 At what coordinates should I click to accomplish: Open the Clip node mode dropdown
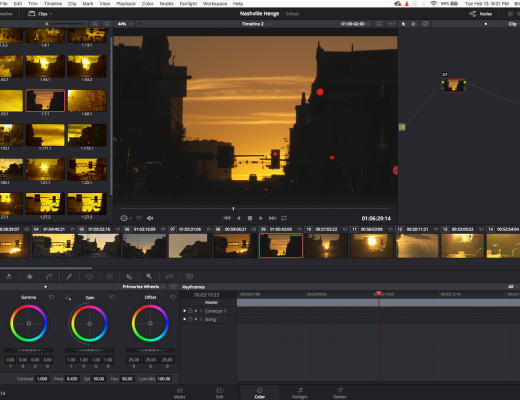513,24
